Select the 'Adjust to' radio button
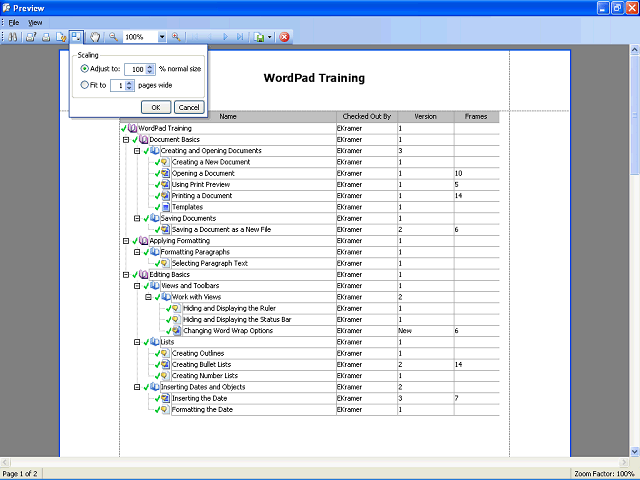Screen dimensions: 640x480 (x=84, y=69)
